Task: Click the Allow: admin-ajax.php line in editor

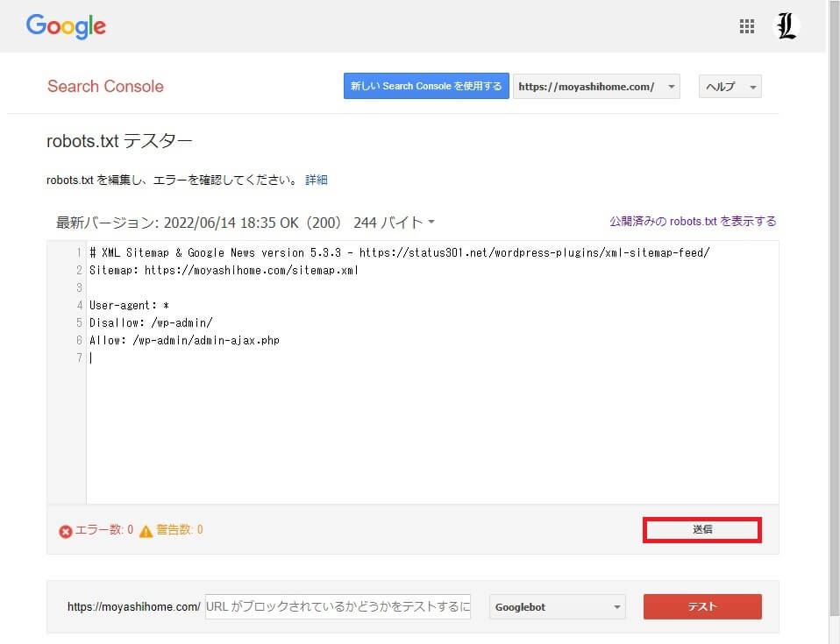Action: pyautogui.click(x=184, y=341)
